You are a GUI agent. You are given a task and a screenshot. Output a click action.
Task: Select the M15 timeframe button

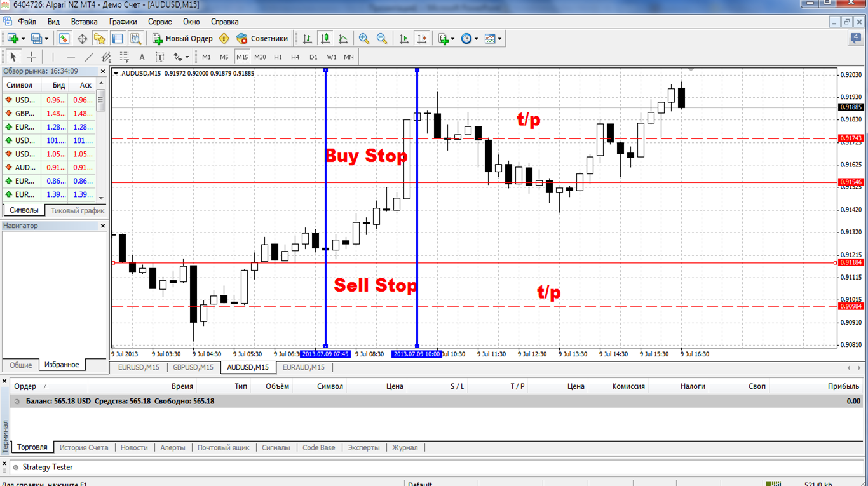242,57
